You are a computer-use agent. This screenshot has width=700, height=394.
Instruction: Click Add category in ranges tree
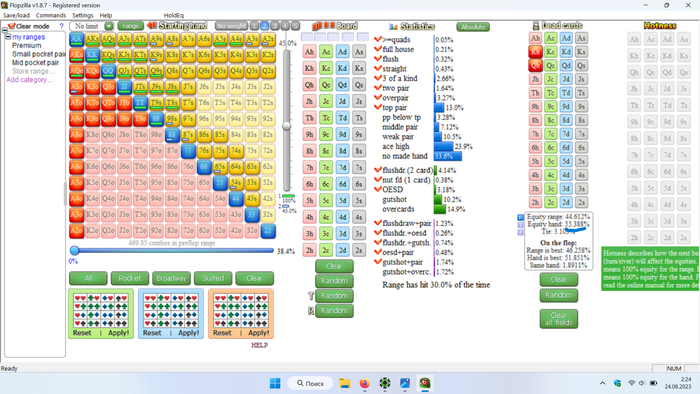coord(29,79)
